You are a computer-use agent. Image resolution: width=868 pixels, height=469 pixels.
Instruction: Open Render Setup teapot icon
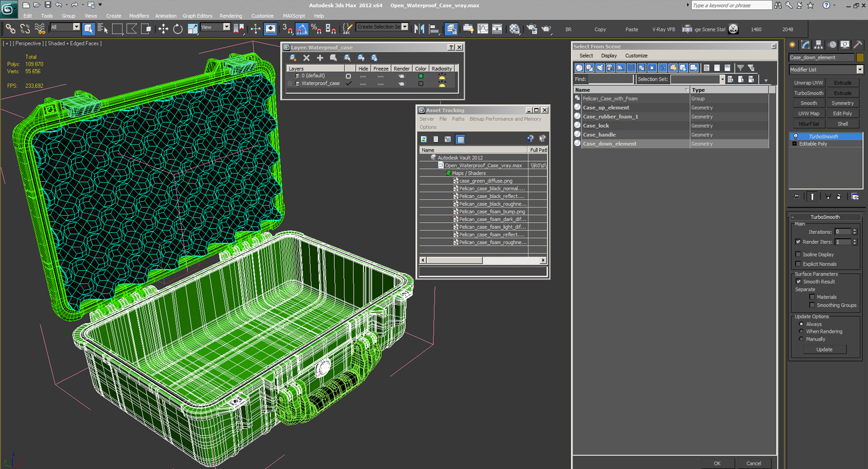tap(532, 29)
